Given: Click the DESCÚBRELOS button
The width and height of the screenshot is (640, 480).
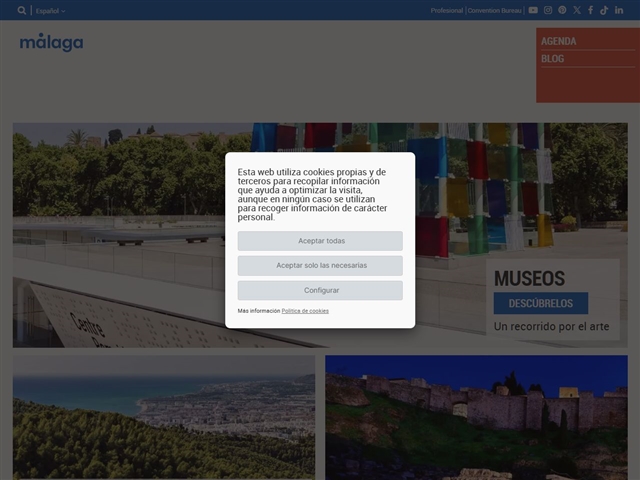Looking at the screenshot, I should pos(540,303).
